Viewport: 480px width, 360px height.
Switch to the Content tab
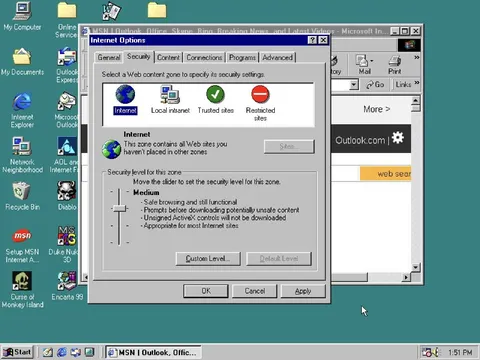[168, 57]
